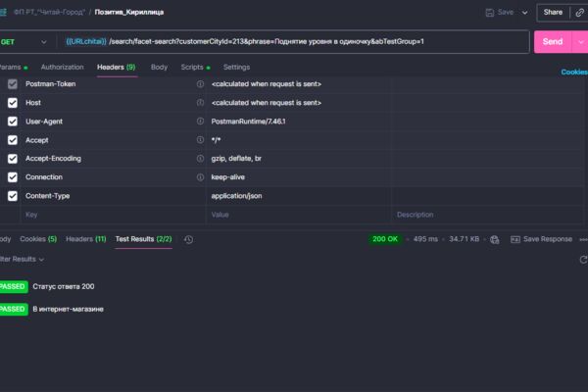Viewport: 588px width, 392px height.
Task: Click the Позитив_Кириллица request name
Action: click(x=129, y=13)
